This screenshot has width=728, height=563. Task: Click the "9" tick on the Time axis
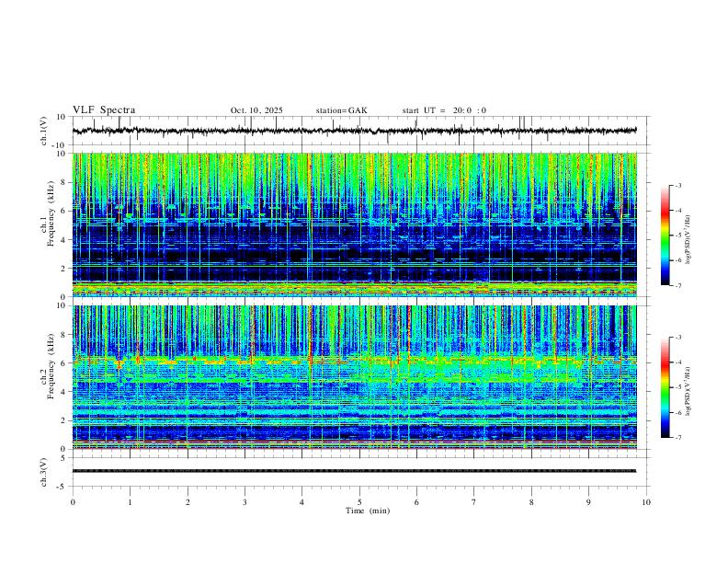588,502
